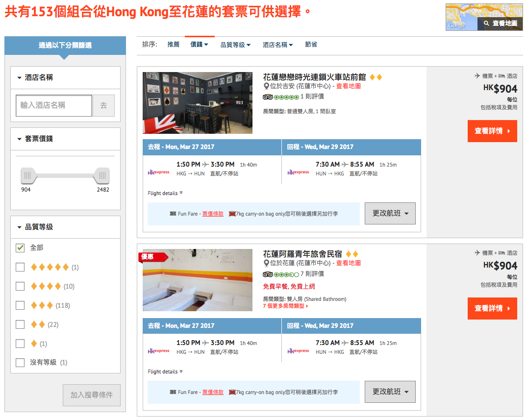Check the 沒有等級 (1) box

coord(20,363)
